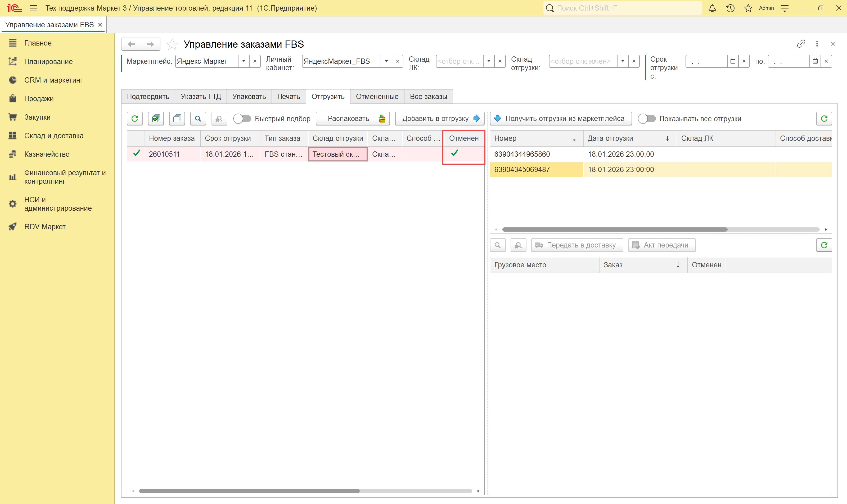Click the search magnifier icon in orders toolbar

[198, 119]
